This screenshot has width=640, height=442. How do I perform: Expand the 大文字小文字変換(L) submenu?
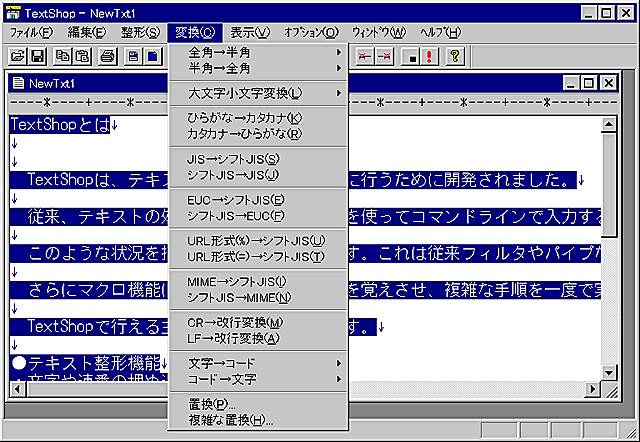click(x=258, y=93)
